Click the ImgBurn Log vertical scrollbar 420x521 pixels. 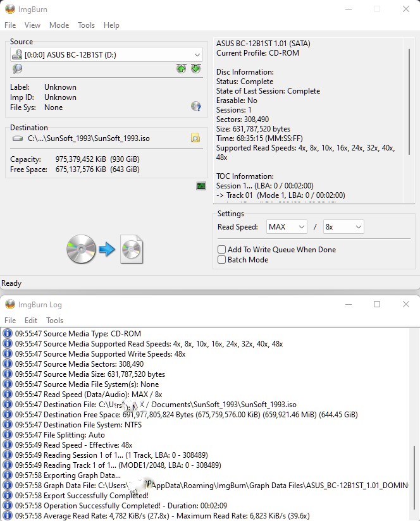point(414,474)
